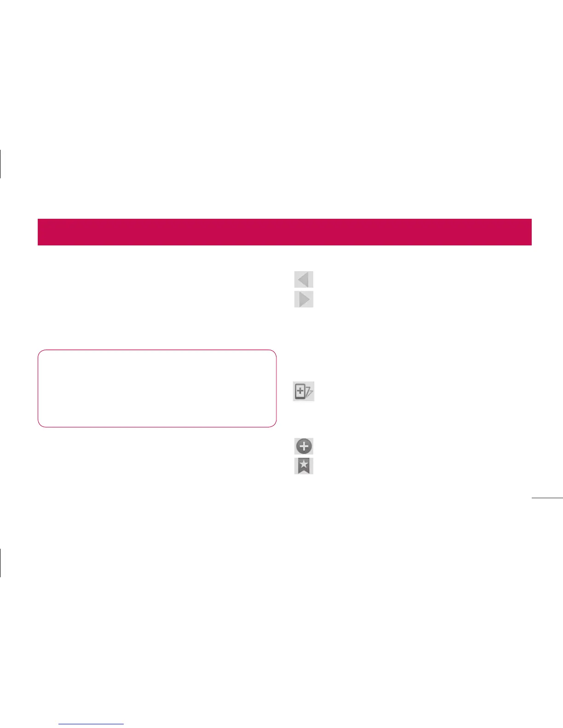This screenshot has height=728, width=563.
Task: Click inside the red-outlined rounded note box
Action: pyautogui.click(x=157, y=388)
